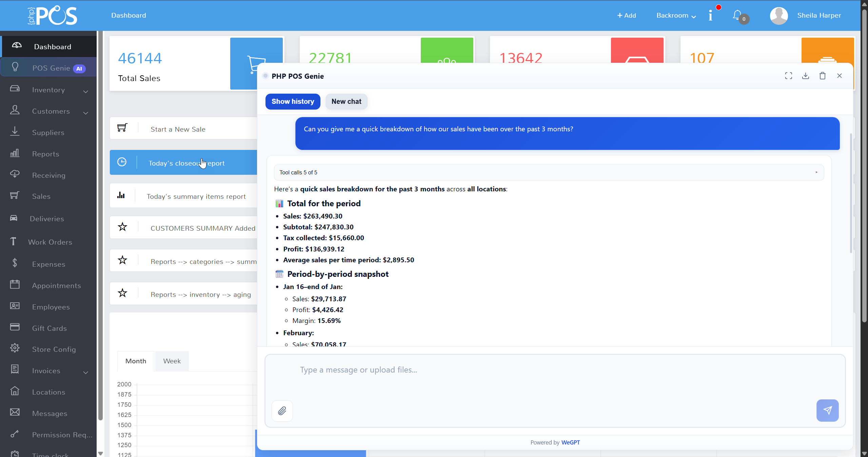Star the CUSTOMERS SUMMARY report as favorite
The height and width of the screenshot is (457, 868).
123,227
